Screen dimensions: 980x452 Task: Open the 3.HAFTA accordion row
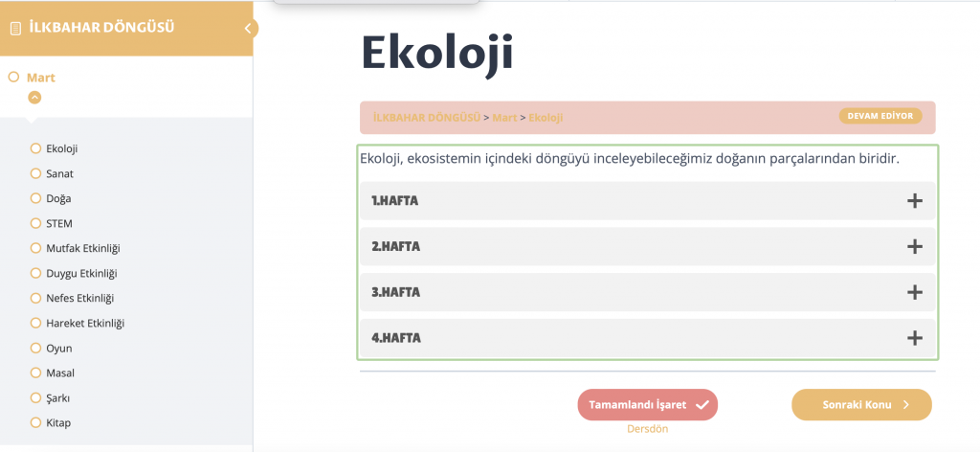click(646, 292)
